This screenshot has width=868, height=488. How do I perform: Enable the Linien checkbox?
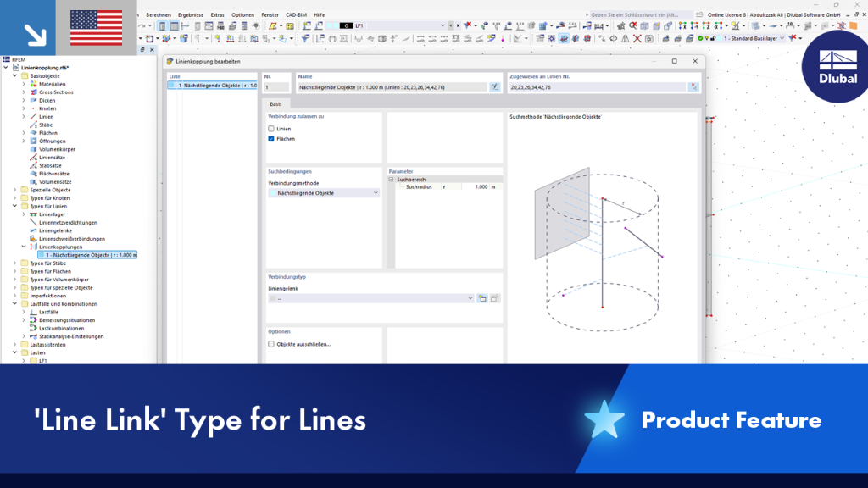tap(271, 129)
